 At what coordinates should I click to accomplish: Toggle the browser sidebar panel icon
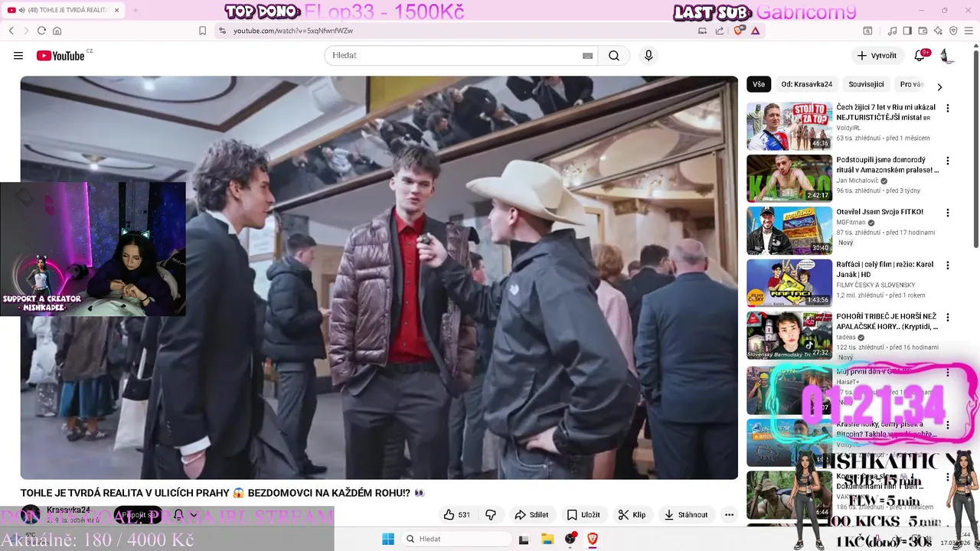coord(907,31)
